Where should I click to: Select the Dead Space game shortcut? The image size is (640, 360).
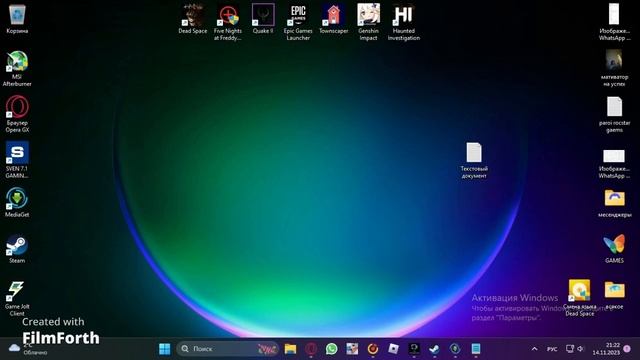coord(193,19)
